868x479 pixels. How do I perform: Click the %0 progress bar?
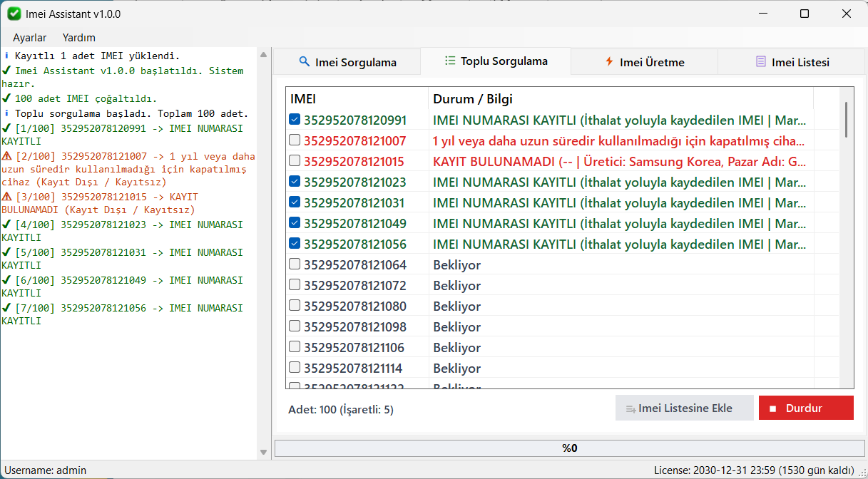tap(569, 448)
